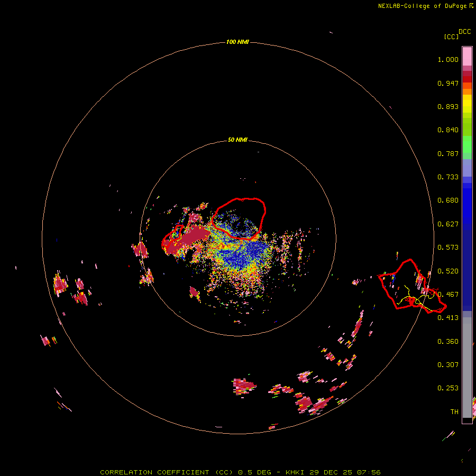Click the 0.947 scale value

pyautogui.click(x=448, y=83)
